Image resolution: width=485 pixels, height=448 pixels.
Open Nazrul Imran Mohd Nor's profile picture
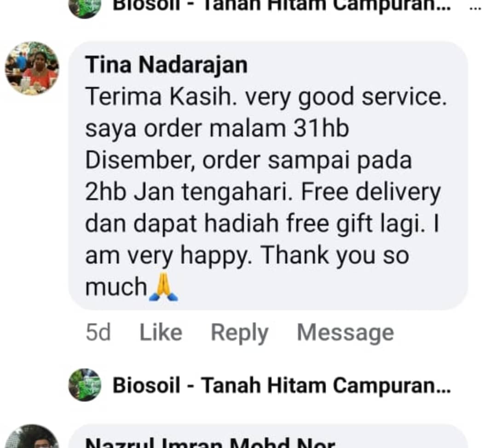(x=32, y=437)
